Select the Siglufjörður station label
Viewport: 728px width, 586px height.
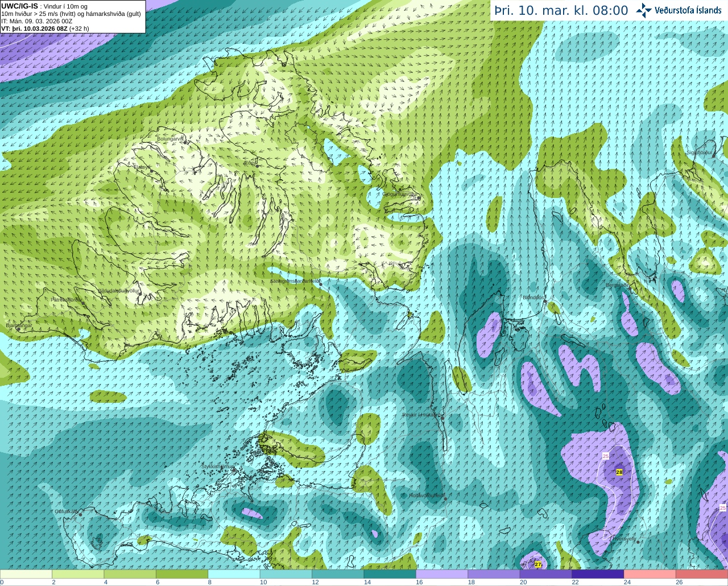tap(700, 152)
